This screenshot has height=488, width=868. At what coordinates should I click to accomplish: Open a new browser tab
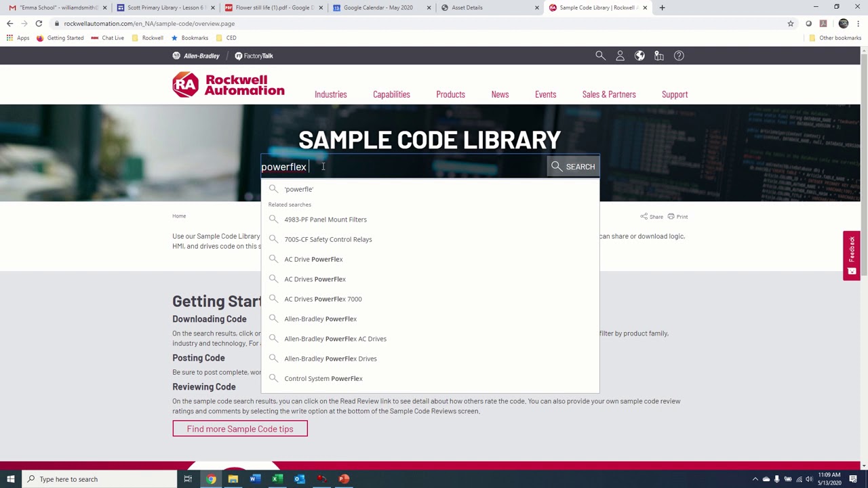(x=662, y=7)
